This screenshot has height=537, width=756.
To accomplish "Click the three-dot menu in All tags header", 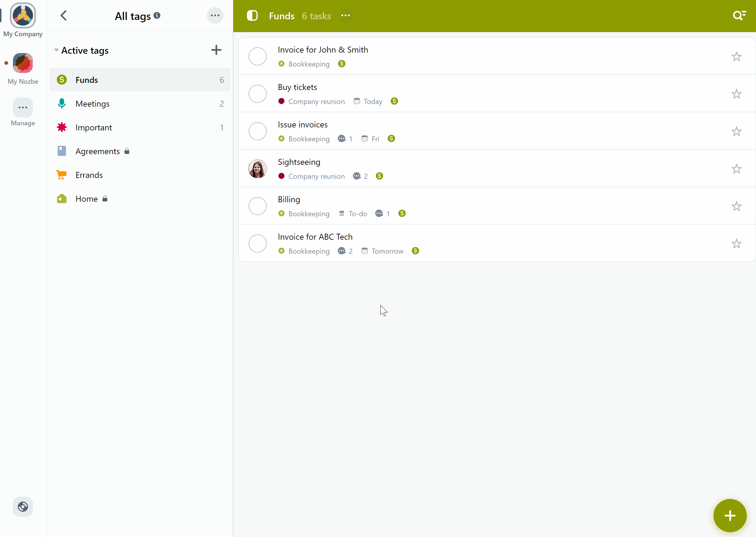I will tap(215, 16).
